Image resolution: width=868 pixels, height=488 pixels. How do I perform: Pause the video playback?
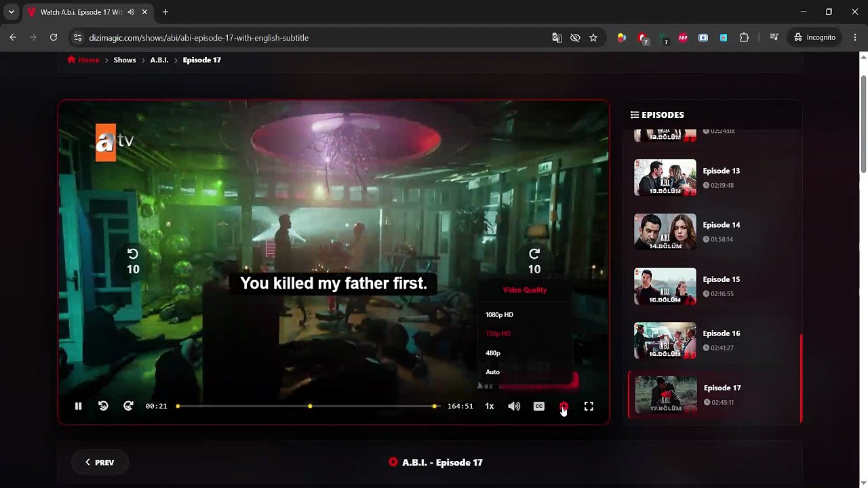pos(78,406)
